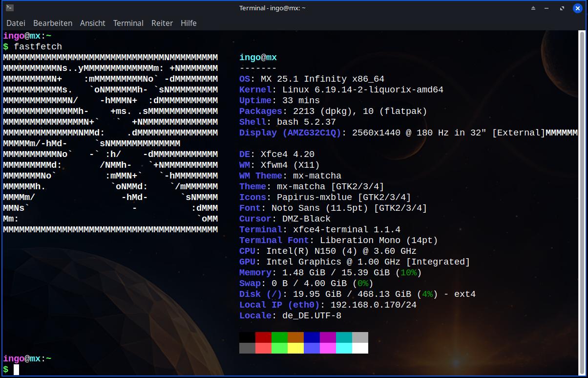Click the Packages '2213 (dpkg)' line

(333, 111)
